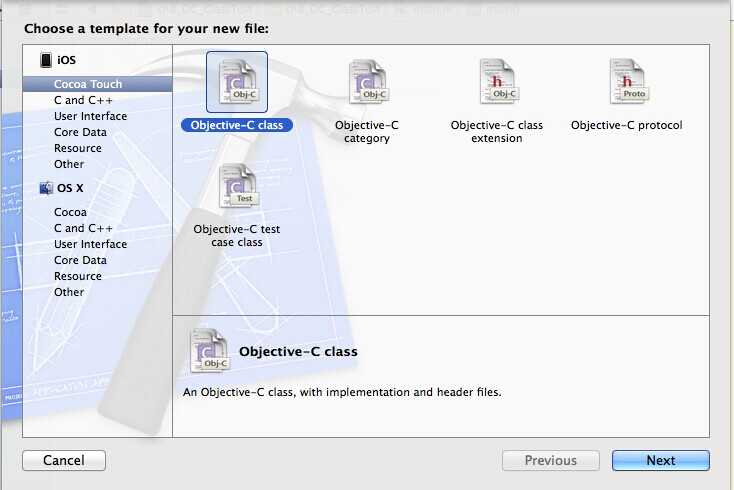The width and height of the screenshot is (734, 490).
Task: Pick the Objective-C class extension icon
Action: click(498, 81)
